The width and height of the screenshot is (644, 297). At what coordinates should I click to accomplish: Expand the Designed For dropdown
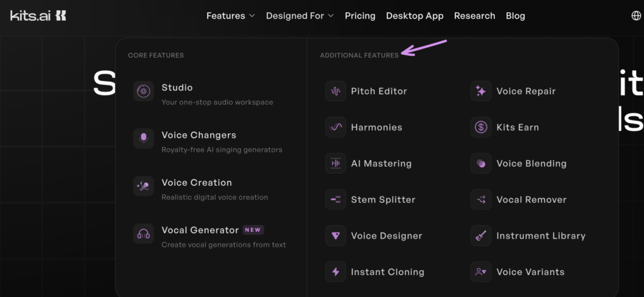299,16
